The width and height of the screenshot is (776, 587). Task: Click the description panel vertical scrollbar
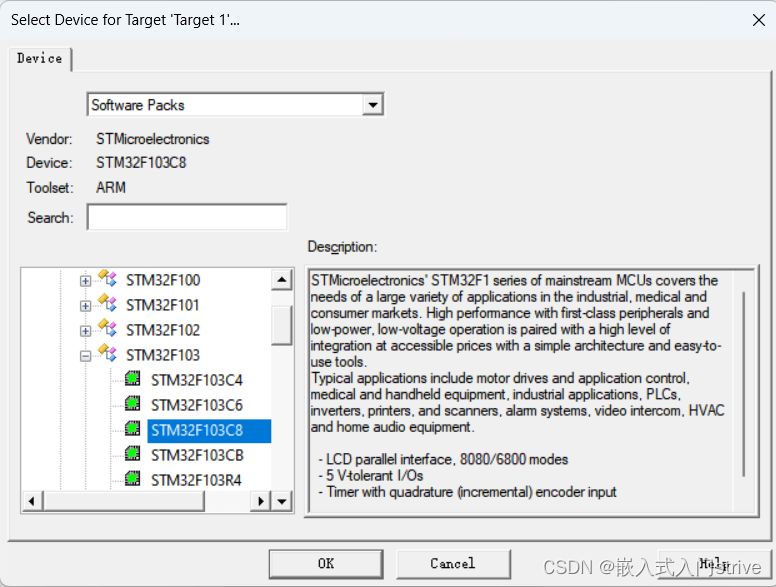(x=743, y=384)
